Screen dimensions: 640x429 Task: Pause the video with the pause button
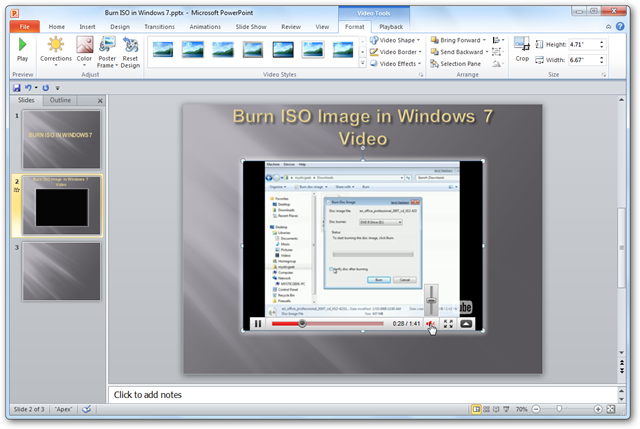(x=258, y=324)
